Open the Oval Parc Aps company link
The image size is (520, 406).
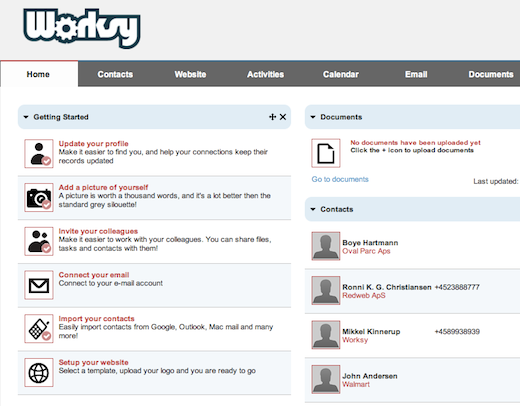pyautogui.click(x=366, y=251)
